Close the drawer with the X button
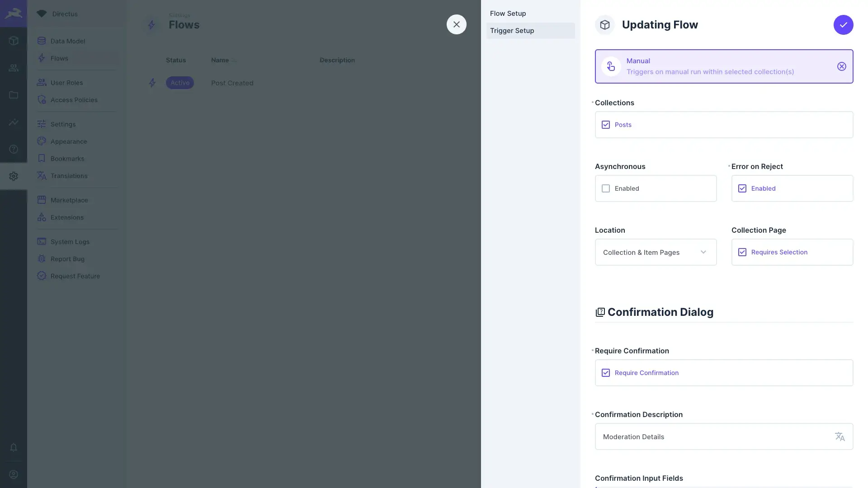The image size is (868, 488). 456,24
